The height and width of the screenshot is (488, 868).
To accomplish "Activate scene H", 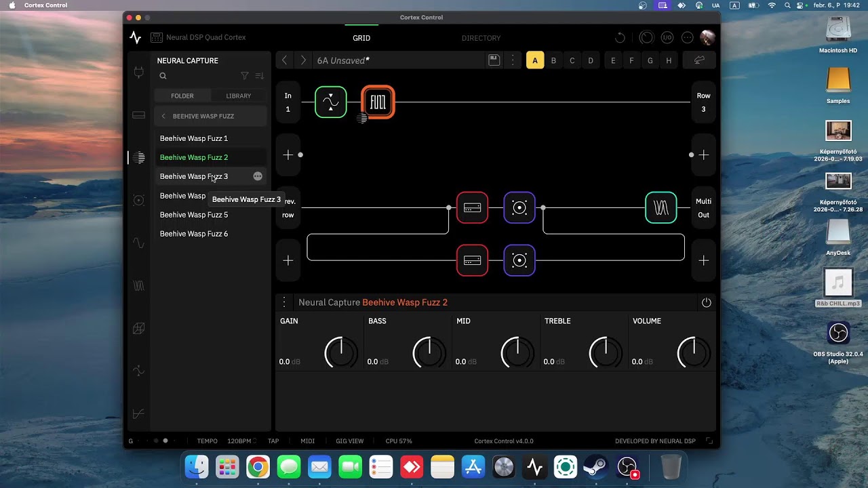I will coord(669,60).
